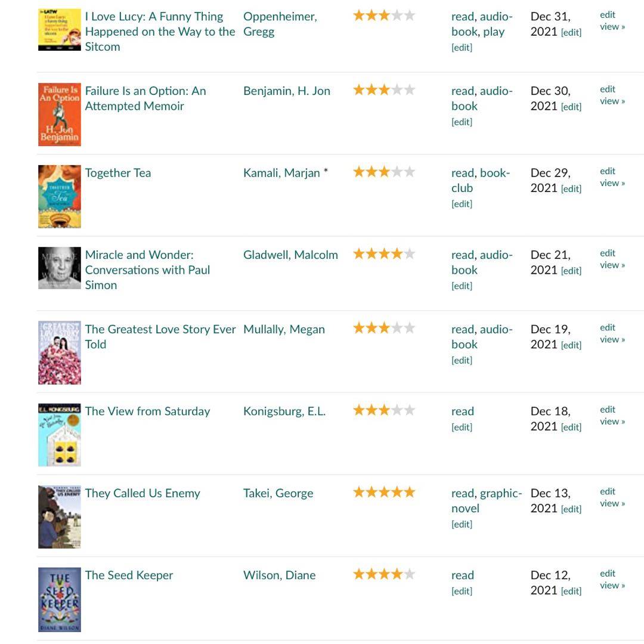Click view » for The Seed Keeper
This screenshot has height=644, width=644.
point(612,586)
